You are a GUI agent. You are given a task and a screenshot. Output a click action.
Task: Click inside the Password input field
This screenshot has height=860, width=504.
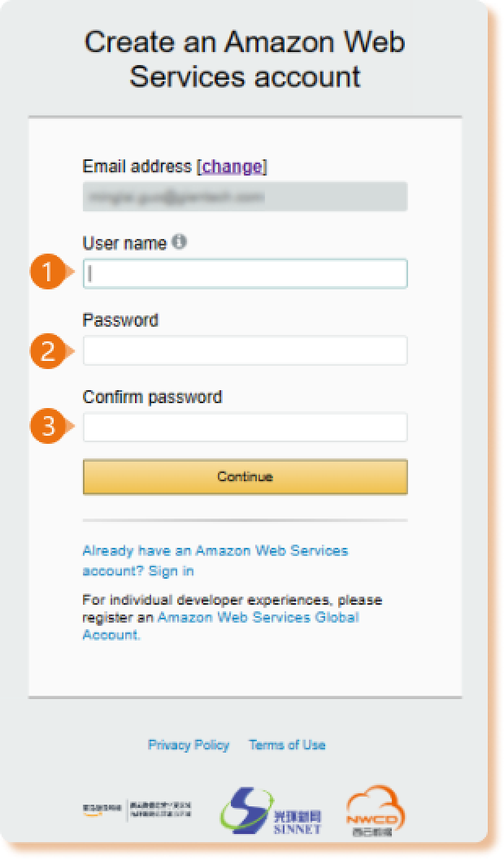click(x=244, y=350)
